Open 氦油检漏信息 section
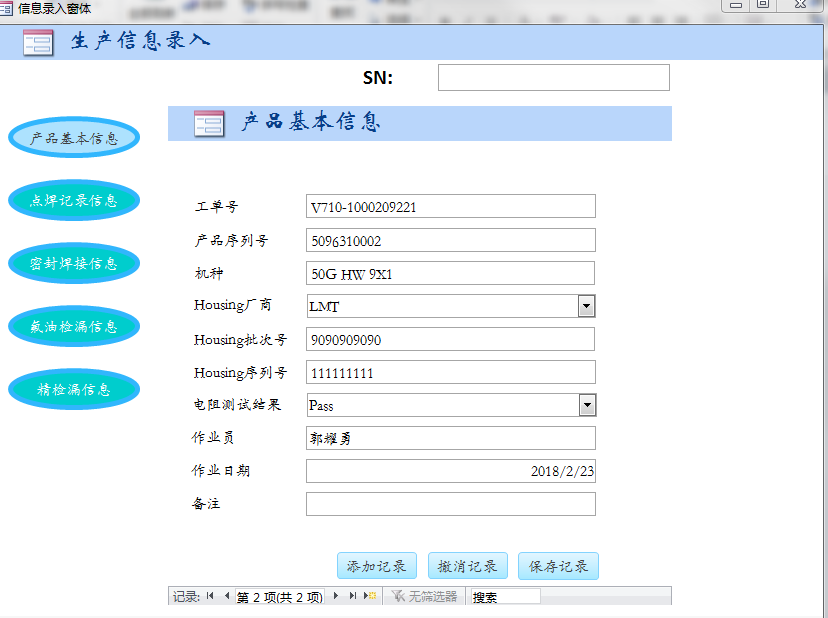Image resolution: width=828 pixels, height=618 pixels. coord(74,326)
